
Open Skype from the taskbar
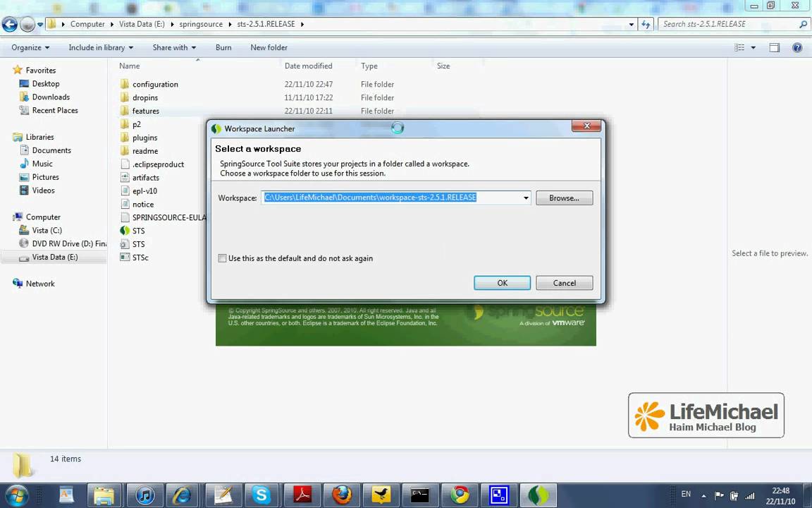262,495
